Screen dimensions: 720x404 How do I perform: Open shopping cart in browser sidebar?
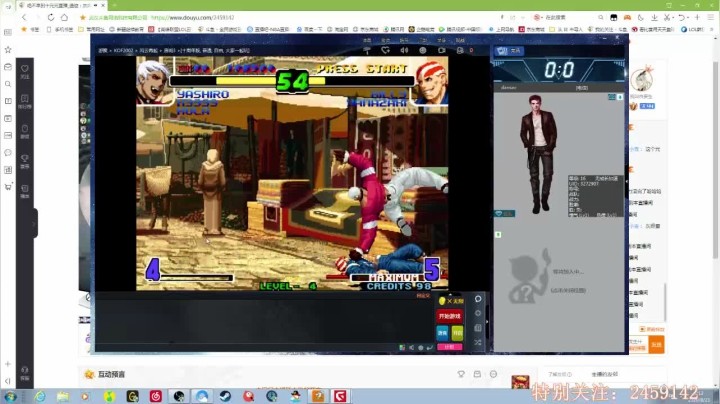click(8, 186)
